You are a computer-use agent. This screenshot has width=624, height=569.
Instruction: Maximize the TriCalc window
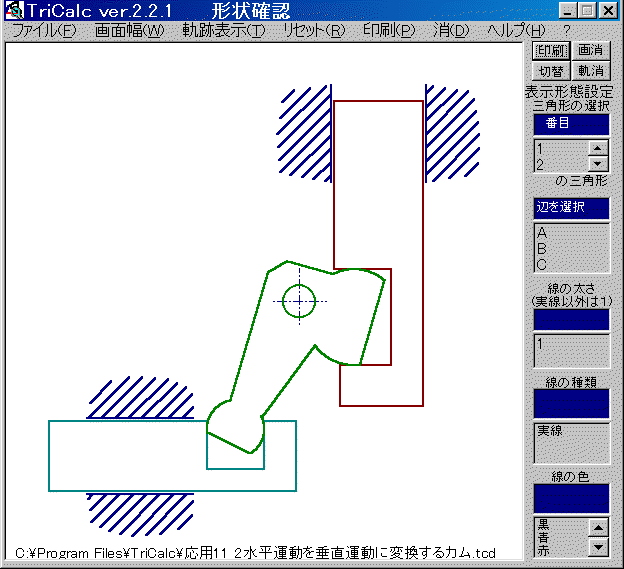click(587, 11)
